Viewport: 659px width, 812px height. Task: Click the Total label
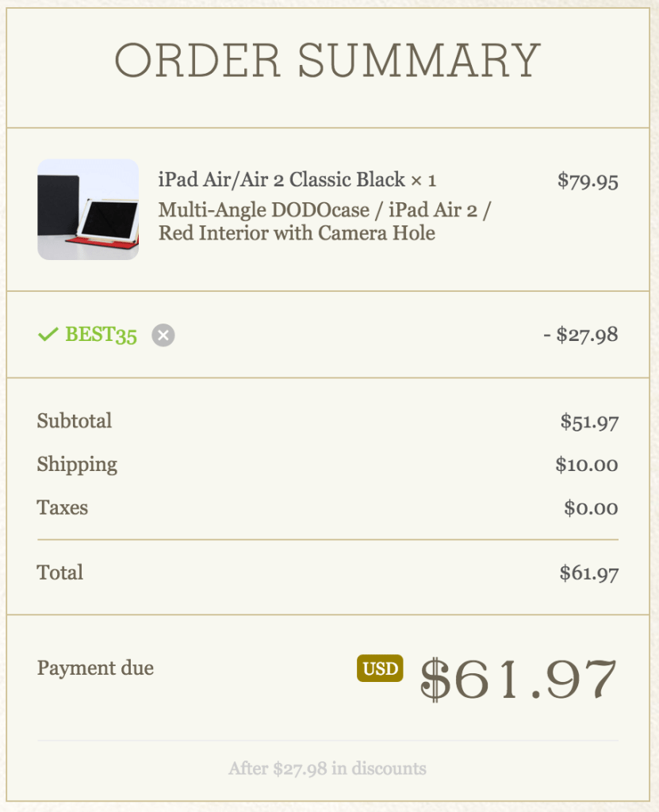[60, 573]
